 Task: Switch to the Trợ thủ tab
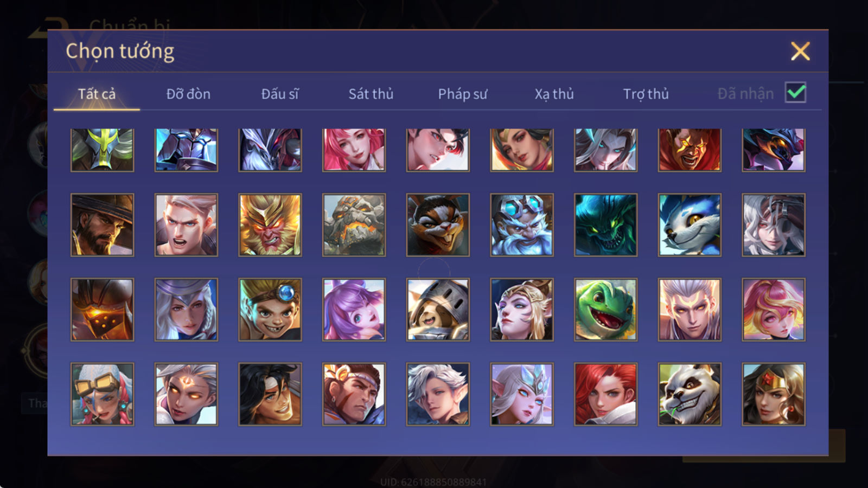point(646,94)
